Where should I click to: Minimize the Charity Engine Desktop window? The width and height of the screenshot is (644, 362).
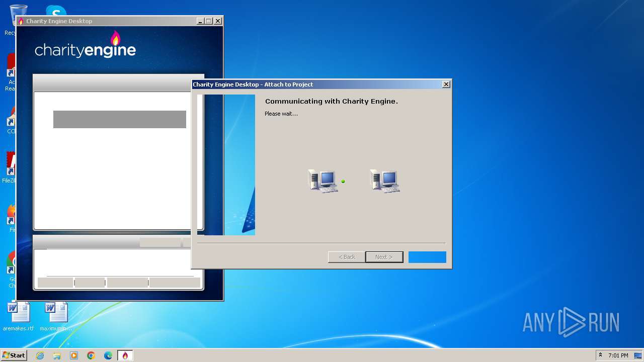(x=200, y=21)
